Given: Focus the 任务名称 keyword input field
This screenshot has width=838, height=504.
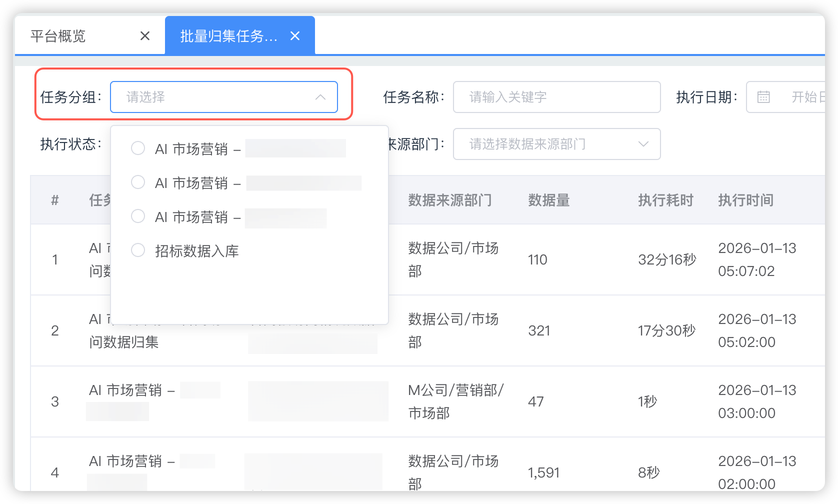Looking at the screenshot, I should [556, 97].
